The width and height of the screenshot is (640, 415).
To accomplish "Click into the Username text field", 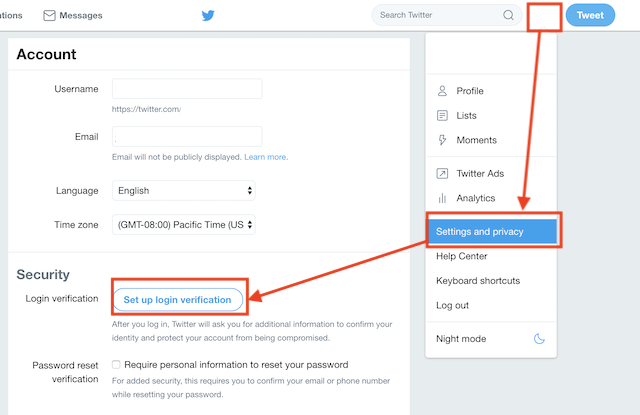I will [187, 89].
